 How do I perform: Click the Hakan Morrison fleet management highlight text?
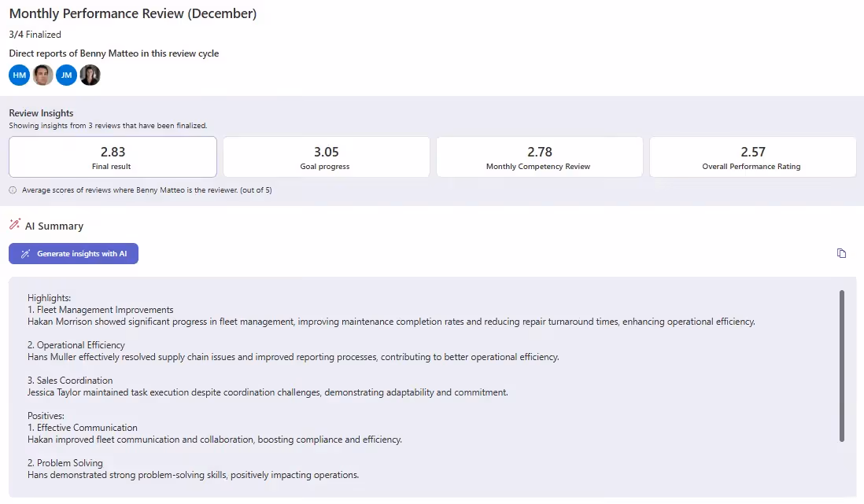[391, 322]
